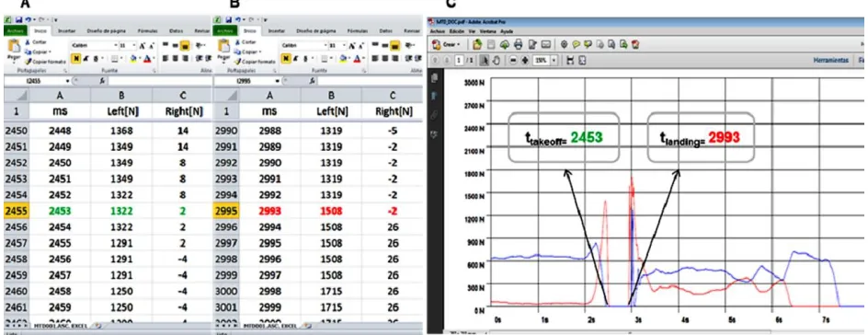Toggle align left button in Excel window A

[x=165, y=58]
